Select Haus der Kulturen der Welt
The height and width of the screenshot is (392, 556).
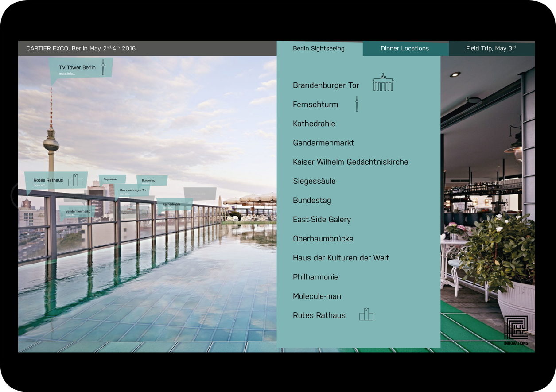pos(341,258)
